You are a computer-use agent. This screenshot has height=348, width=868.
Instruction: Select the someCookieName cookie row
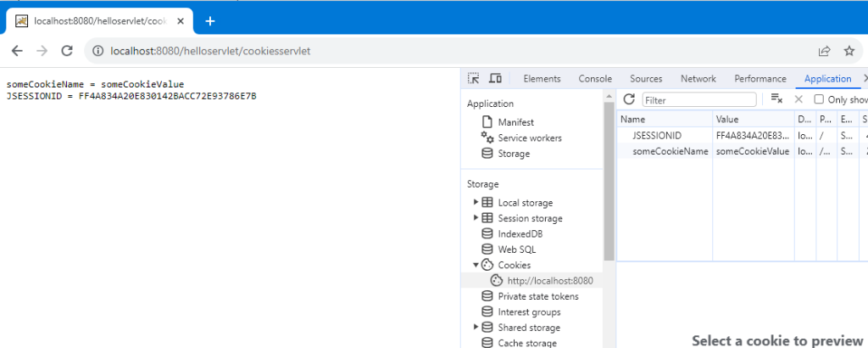coord(743,151)
